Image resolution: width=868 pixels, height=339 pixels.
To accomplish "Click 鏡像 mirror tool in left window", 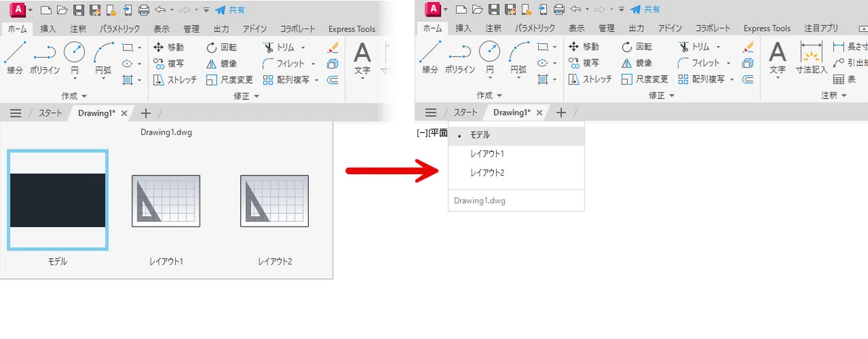I will 221,63.
